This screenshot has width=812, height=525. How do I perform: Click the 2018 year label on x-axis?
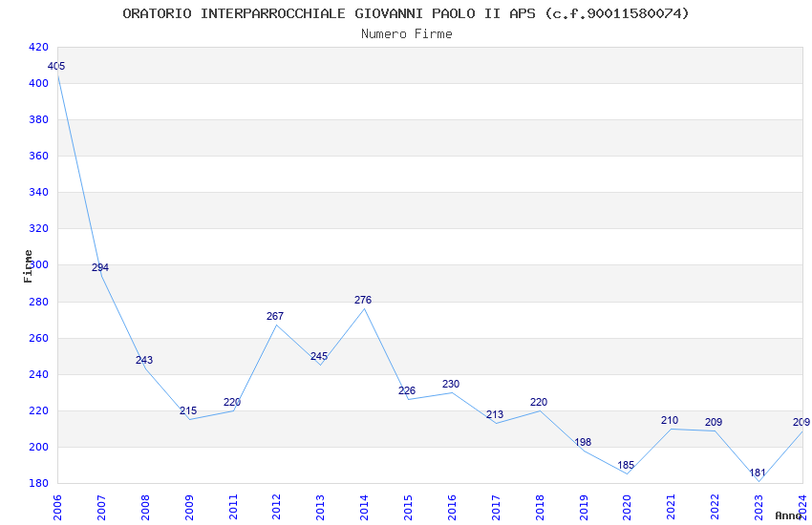pyautogui.click(x=540, y=507)
